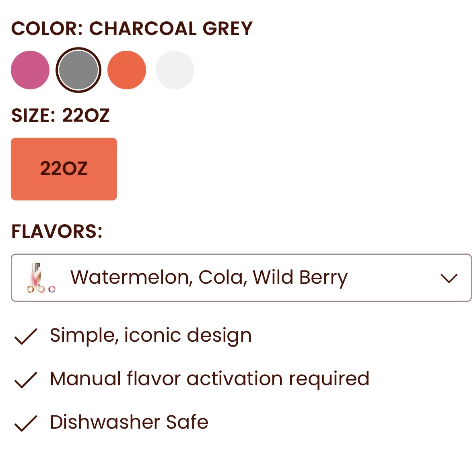Image resolution: width=476 pixels, height=454 pixels.
Task: Click the flavor pack thumbnail image
Action: (x=41, y=278)
